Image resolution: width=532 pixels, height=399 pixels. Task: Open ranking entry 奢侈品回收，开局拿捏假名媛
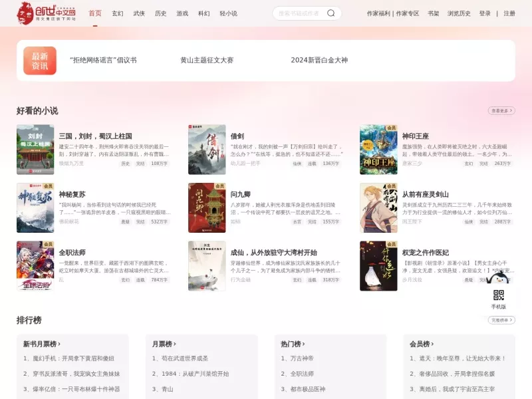(452, 374)
